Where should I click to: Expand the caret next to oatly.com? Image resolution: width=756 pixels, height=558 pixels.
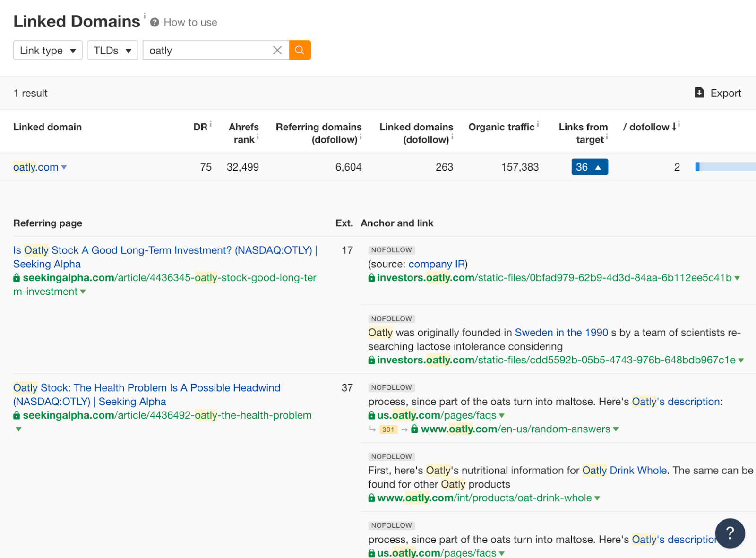pos(65,167)
